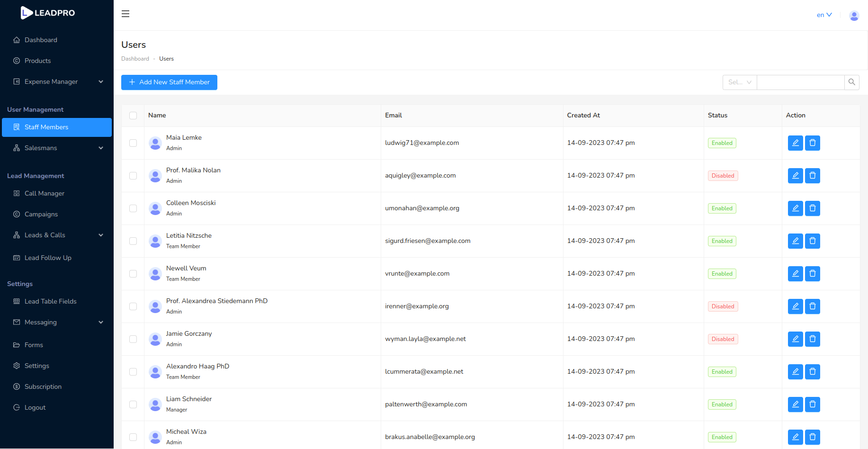Tick the checkbox for Colleen Mosciski
Image resolution: width=868 pixels, height=449 pixels.
click(x=133, y=208)
